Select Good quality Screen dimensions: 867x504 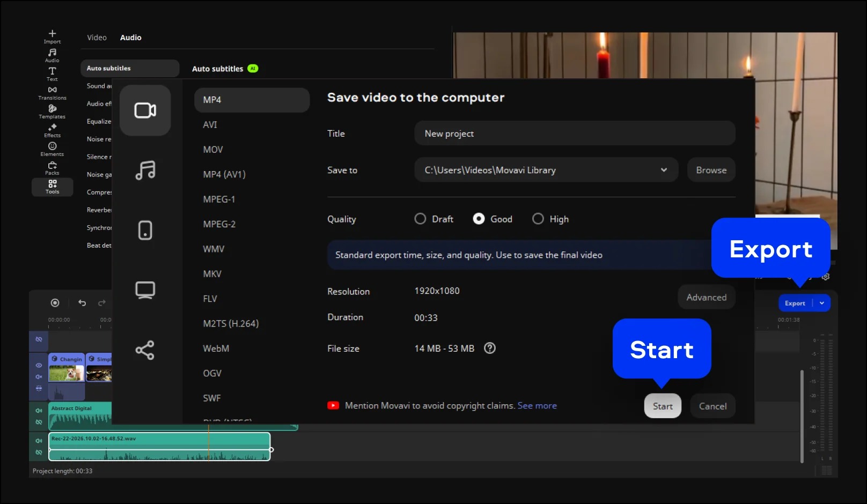(493, 219)
